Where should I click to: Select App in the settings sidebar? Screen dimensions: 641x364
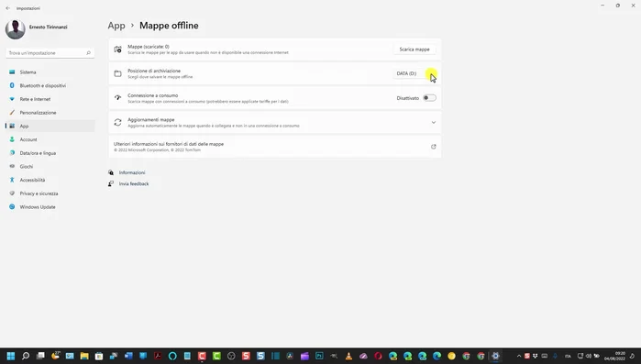[50, 126]
